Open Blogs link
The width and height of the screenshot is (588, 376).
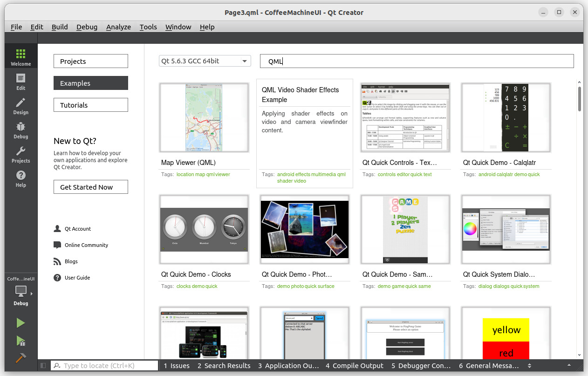65,261
